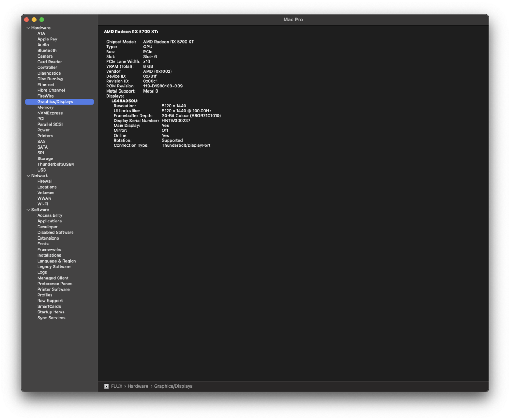
Task: Show Storage information
Action: [x=45, y=159]
